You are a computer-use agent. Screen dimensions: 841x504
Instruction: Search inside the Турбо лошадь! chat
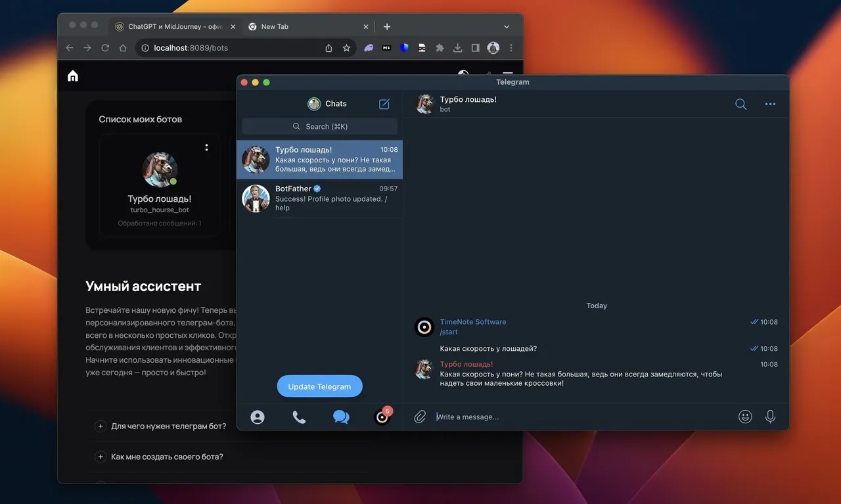click(x=740, y=104)
